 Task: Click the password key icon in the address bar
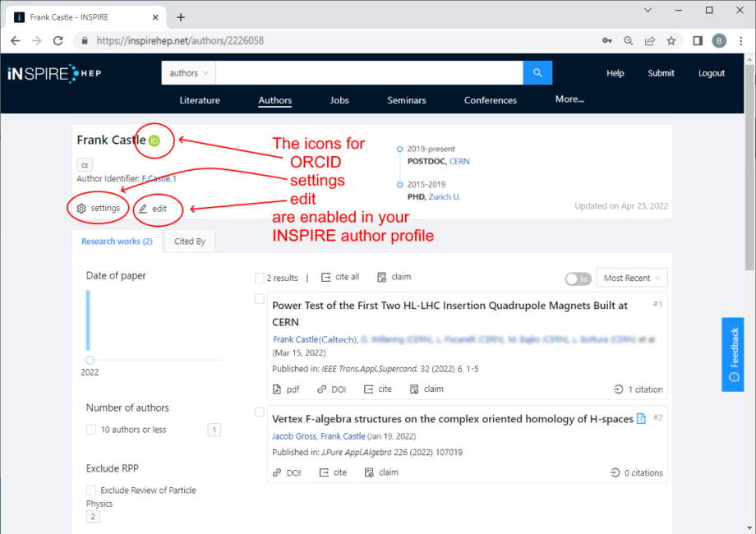607,41
